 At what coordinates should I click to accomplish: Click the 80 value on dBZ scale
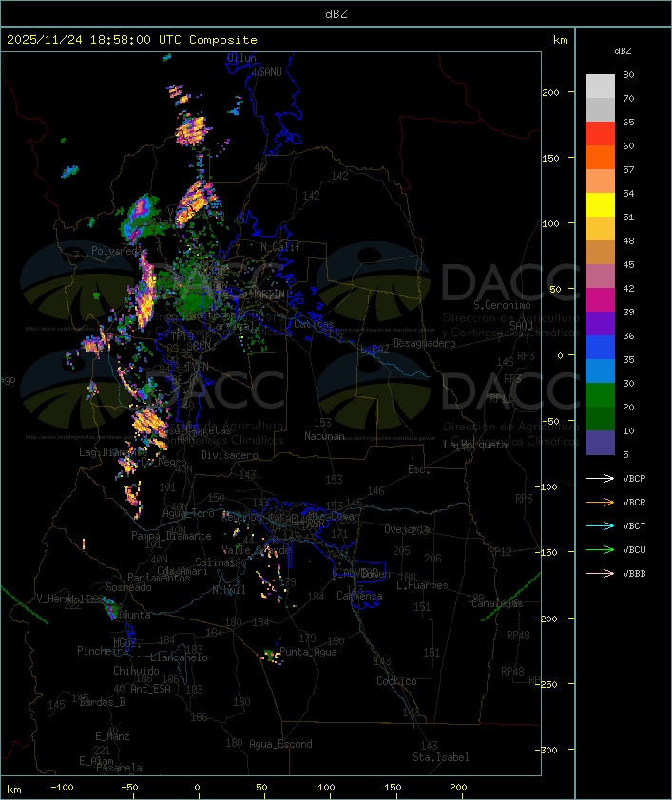(x=628, y=74)
